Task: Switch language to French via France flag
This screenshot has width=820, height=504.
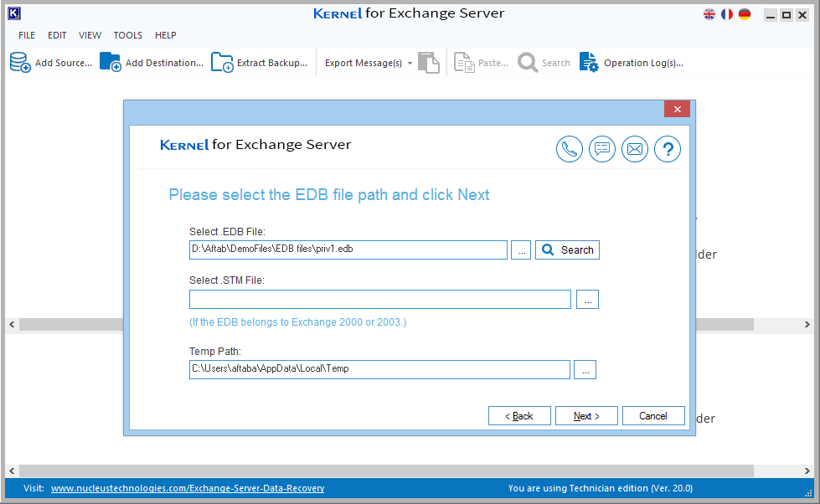Action: [x=727, y=14]
